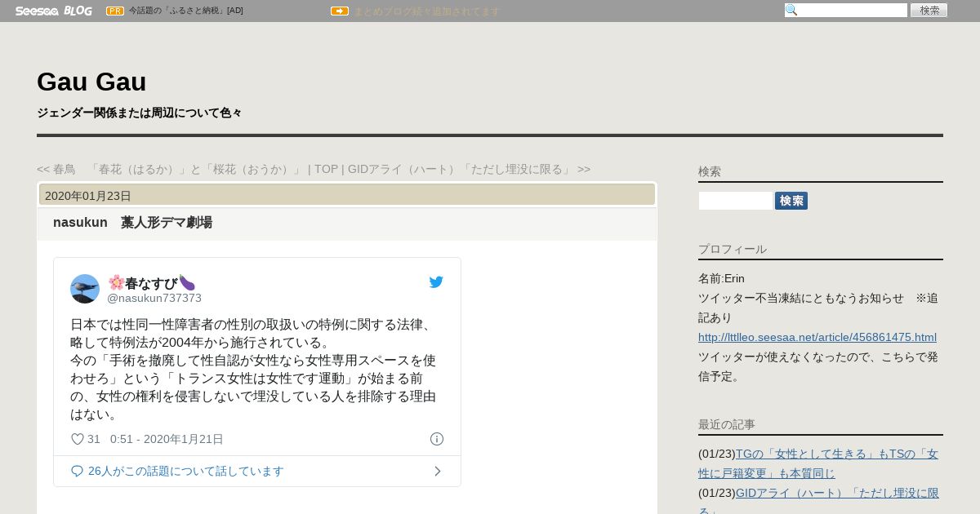Click the magnifier icon in top search field
Screen dimensions: 980x514
(x=791, y=10)
